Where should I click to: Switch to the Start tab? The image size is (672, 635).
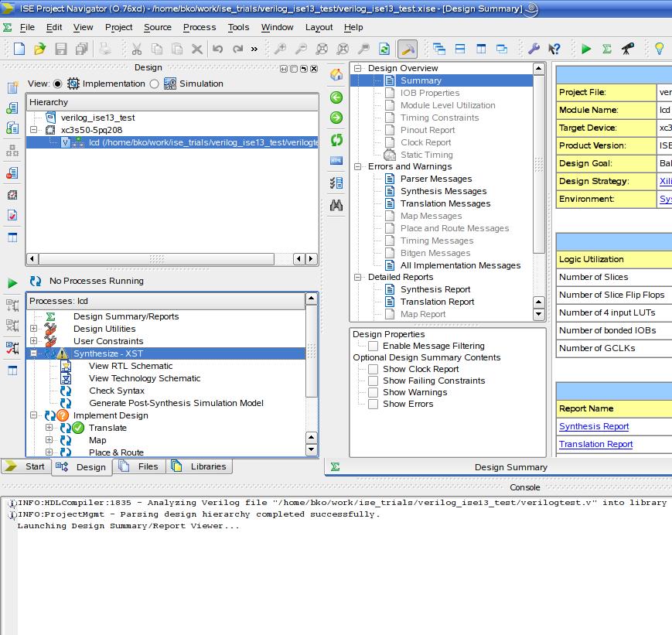26,466
